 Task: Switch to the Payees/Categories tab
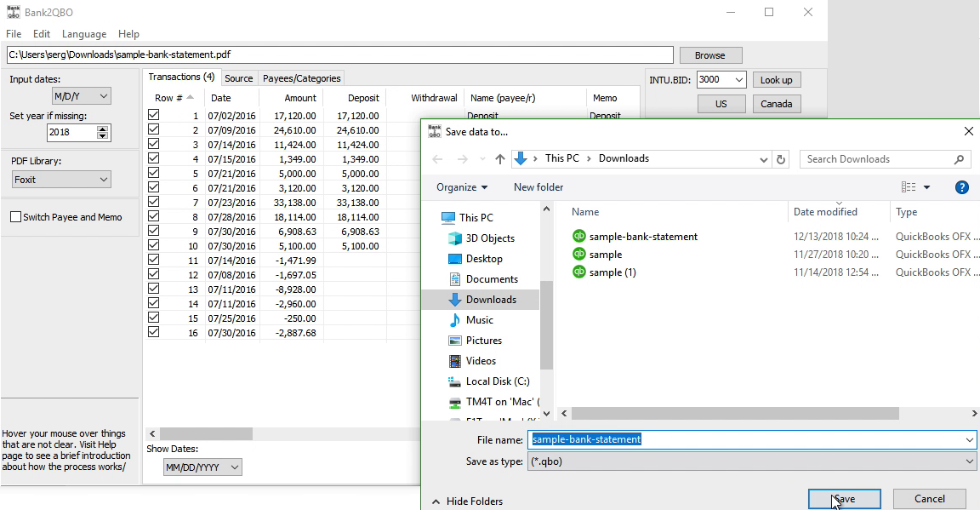coord(301,78)
